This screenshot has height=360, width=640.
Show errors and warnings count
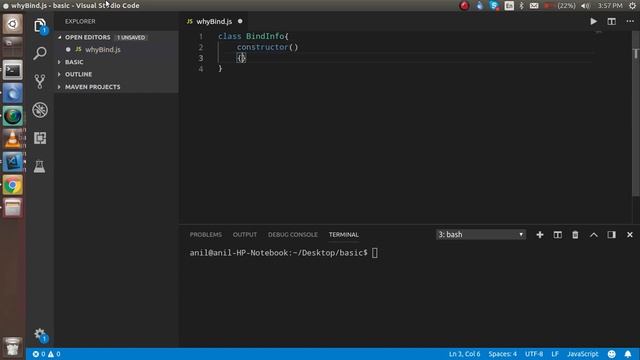pyautogui.click(x=47, y=354)
